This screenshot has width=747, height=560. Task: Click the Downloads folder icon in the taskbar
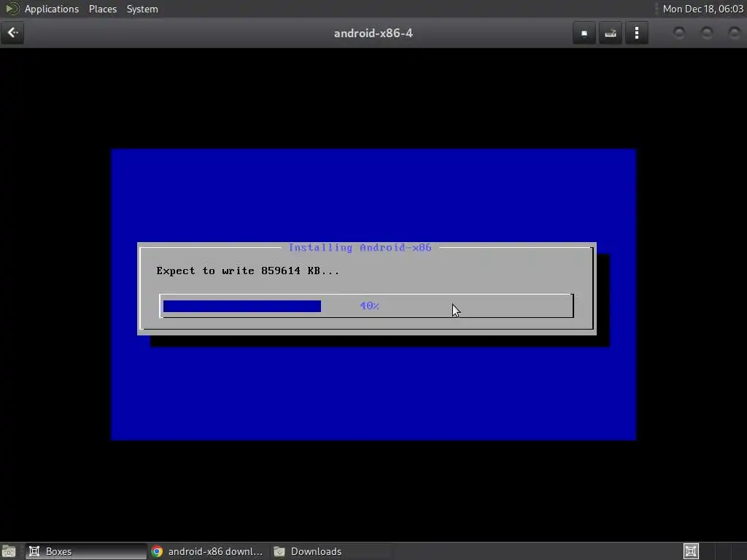click(x=279, y=551)
